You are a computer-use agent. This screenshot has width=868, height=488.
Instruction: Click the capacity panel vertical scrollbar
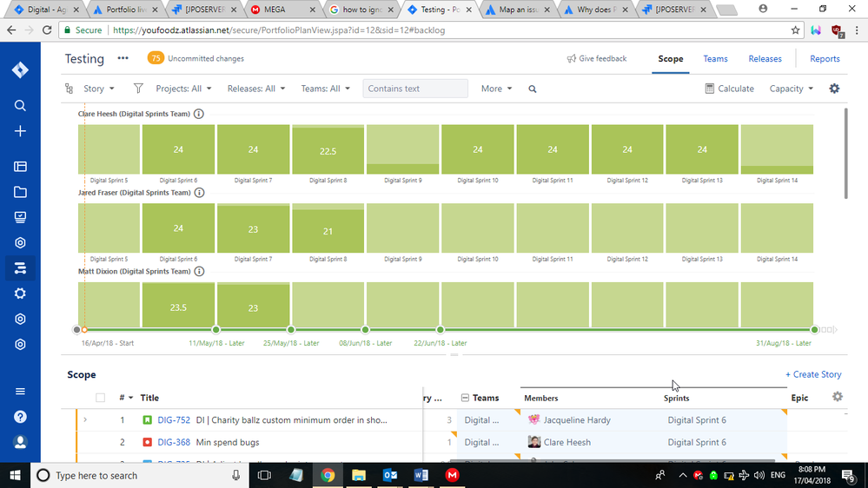tap(845, 154)
